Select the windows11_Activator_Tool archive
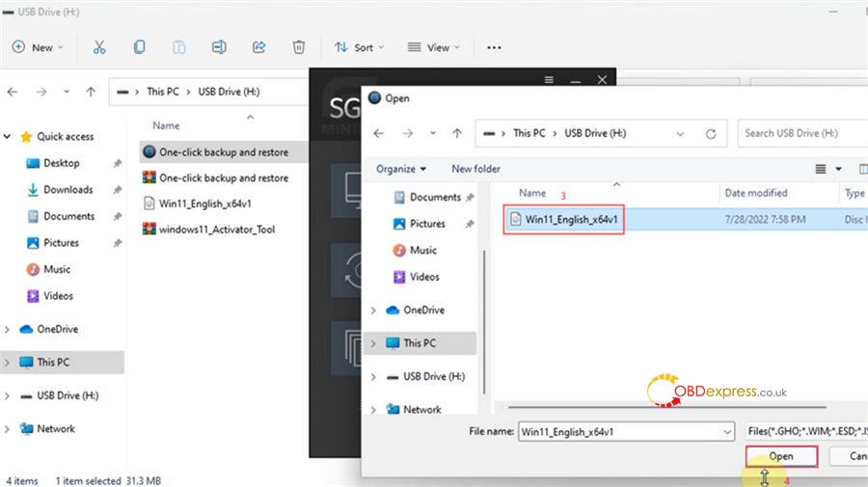The width and height of the screenshot is (868, 487). pyautogui.click(x=216, y=230)
